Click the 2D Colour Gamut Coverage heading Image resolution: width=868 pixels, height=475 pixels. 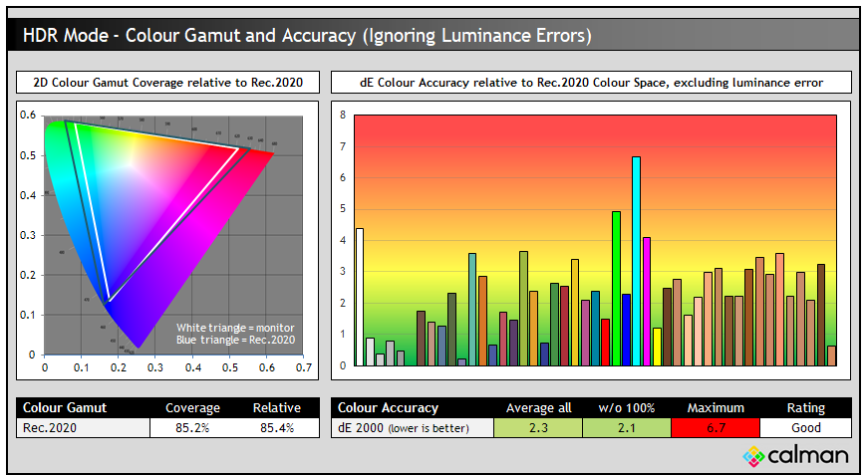coord(167,82)
